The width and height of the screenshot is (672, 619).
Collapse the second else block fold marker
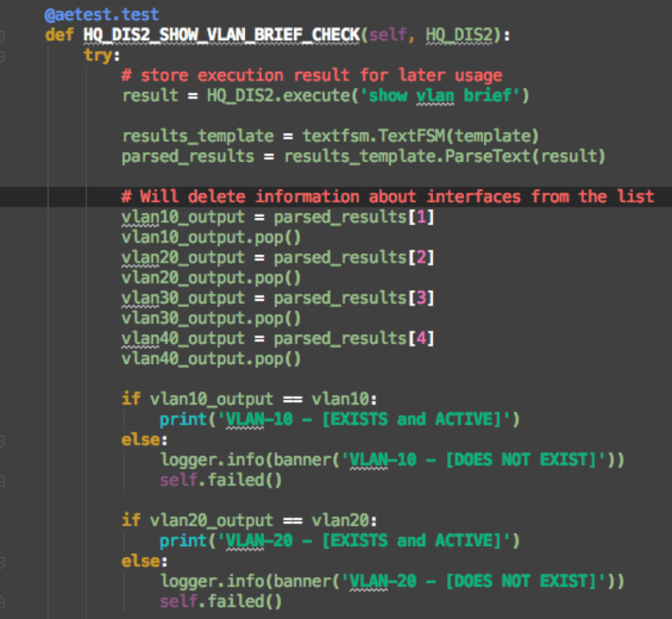[x=2, y=561]
